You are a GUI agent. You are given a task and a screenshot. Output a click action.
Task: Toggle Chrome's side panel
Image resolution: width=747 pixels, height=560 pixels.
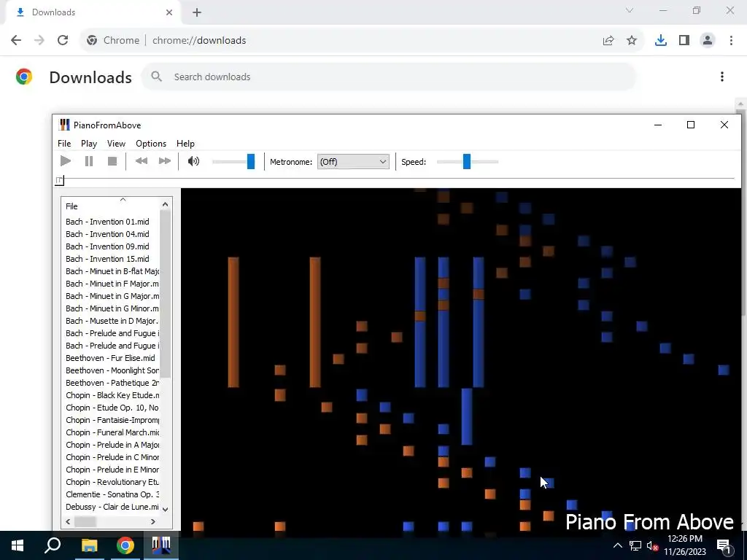pos(684,41)
